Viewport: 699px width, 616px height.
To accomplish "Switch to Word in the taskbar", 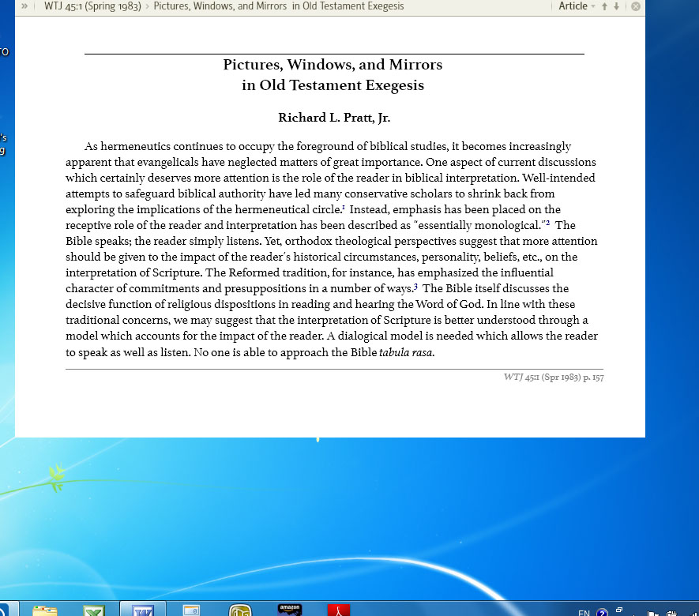I will coord(143,609).
